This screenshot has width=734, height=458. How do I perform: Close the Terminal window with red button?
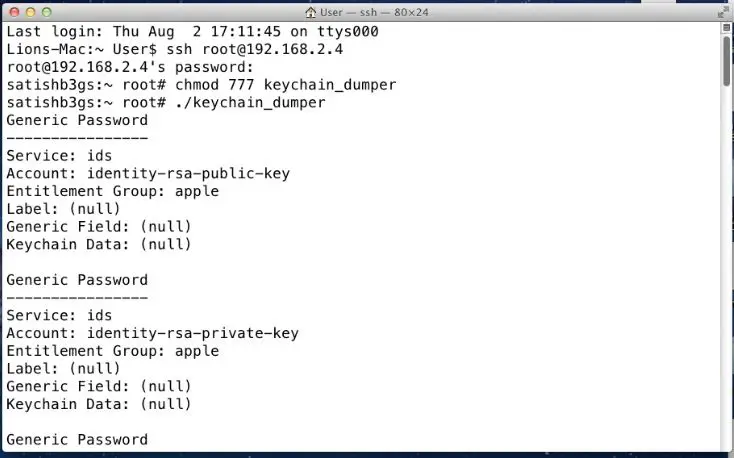coord(11,11)
